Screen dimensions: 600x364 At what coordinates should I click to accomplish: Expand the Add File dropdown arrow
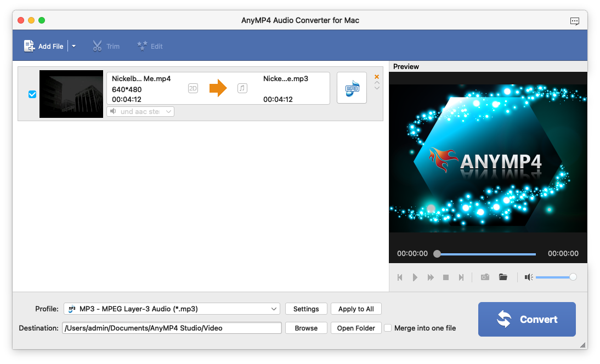(x=74, y=46)
